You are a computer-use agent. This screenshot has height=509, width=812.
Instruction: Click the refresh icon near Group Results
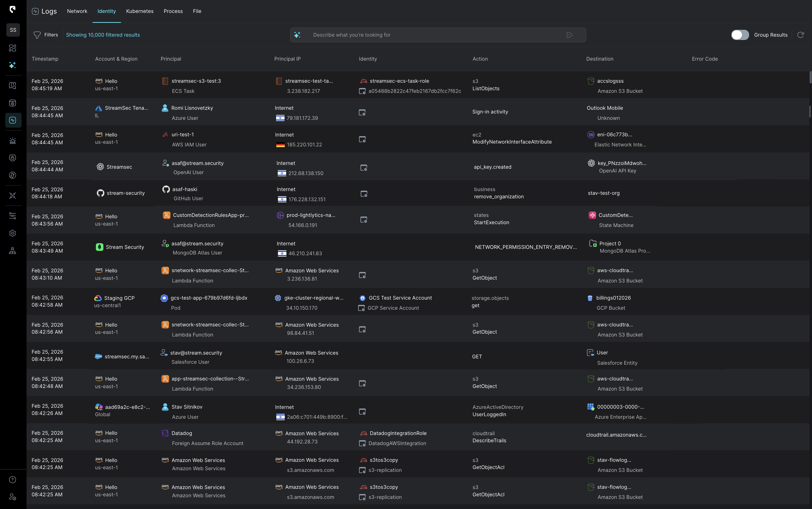point(801,35)
